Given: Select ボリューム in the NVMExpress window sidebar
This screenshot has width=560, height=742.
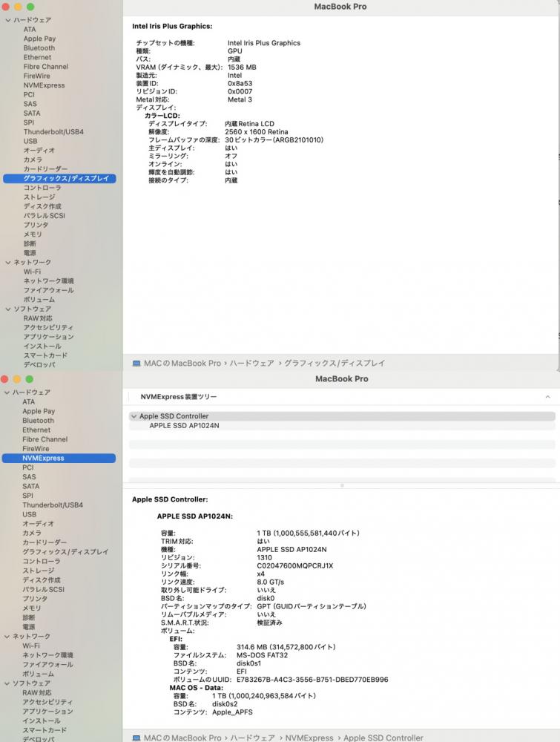Looking at the screenshot, I should coord(39,674).
